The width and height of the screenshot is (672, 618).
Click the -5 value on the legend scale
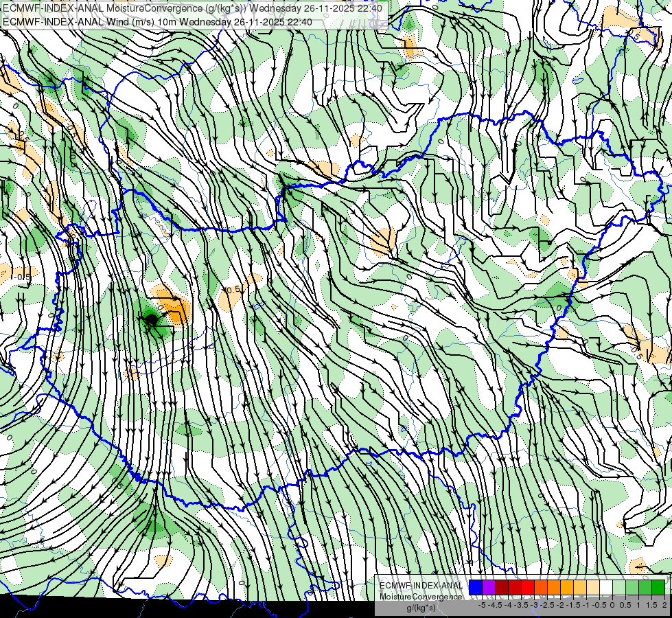tap(482, 605)
